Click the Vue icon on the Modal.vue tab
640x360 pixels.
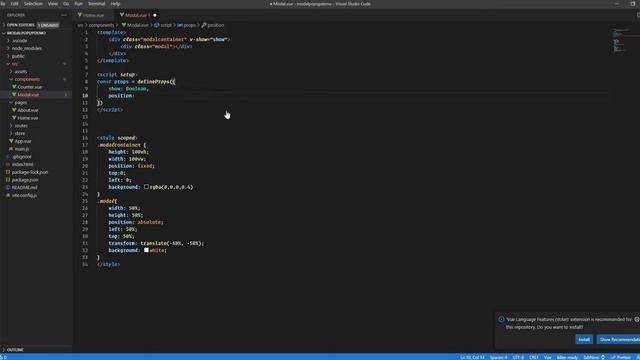pyautogui.click(x=122, y=15)
